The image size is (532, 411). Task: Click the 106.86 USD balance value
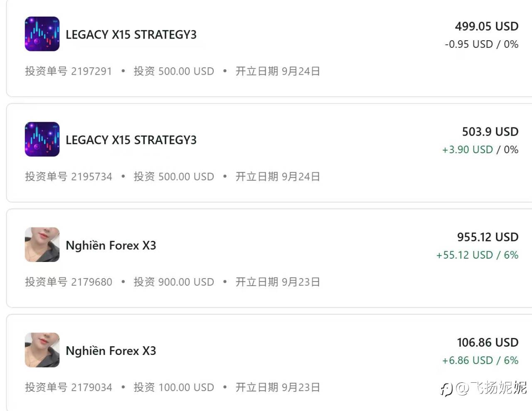click(488, 342)
